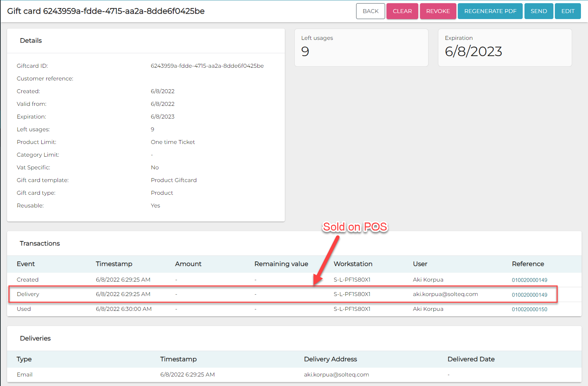
Task: Click the BACK button
Action: 370,11
